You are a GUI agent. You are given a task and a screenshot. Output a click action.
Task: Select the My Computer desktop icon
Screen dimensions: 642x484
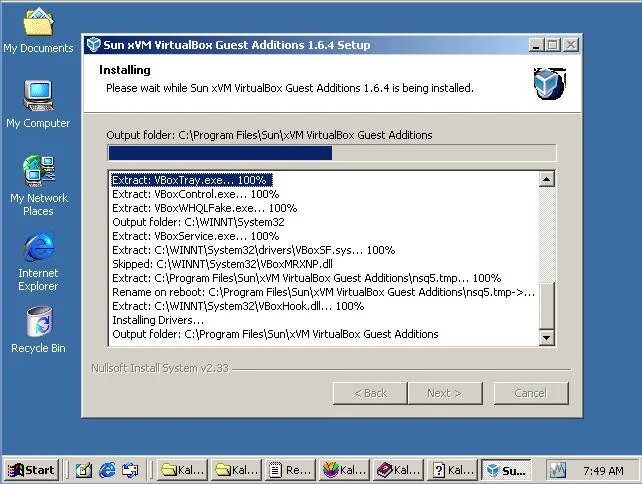click(38, 104)
